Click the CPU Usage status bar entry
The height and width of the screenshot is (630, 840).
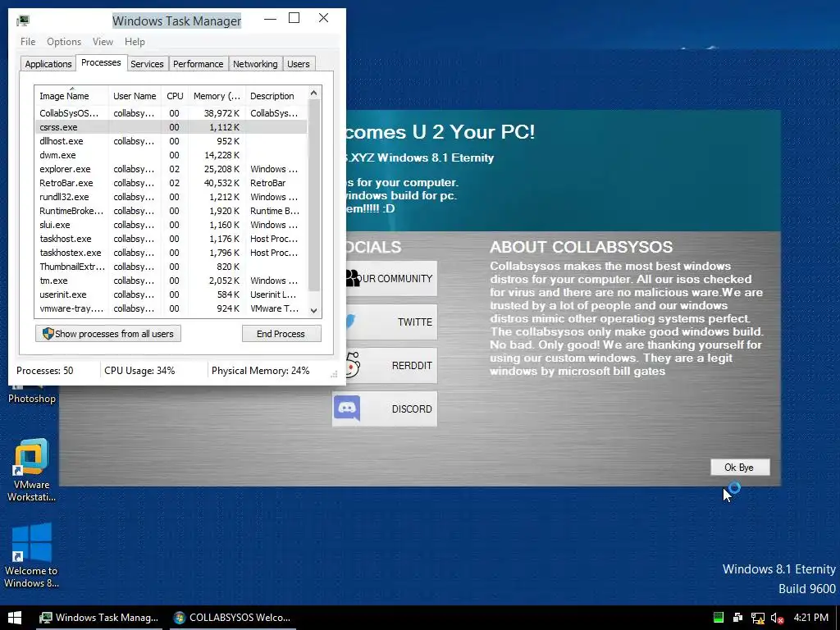[139, 371]
